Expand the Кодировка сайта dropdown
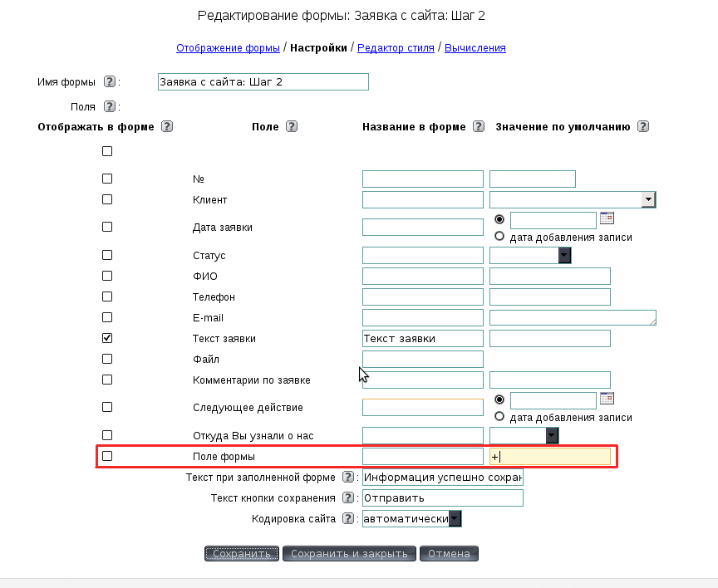This screenshot has width=718, height=588. click(455, 519)
